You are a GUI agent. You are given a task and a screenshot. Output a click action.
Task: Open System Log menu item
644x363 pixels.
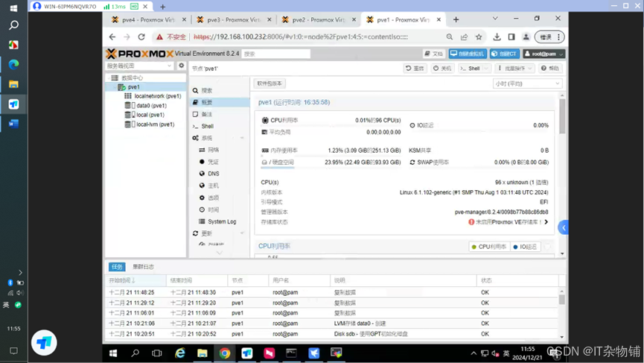(x=221, y=221)
